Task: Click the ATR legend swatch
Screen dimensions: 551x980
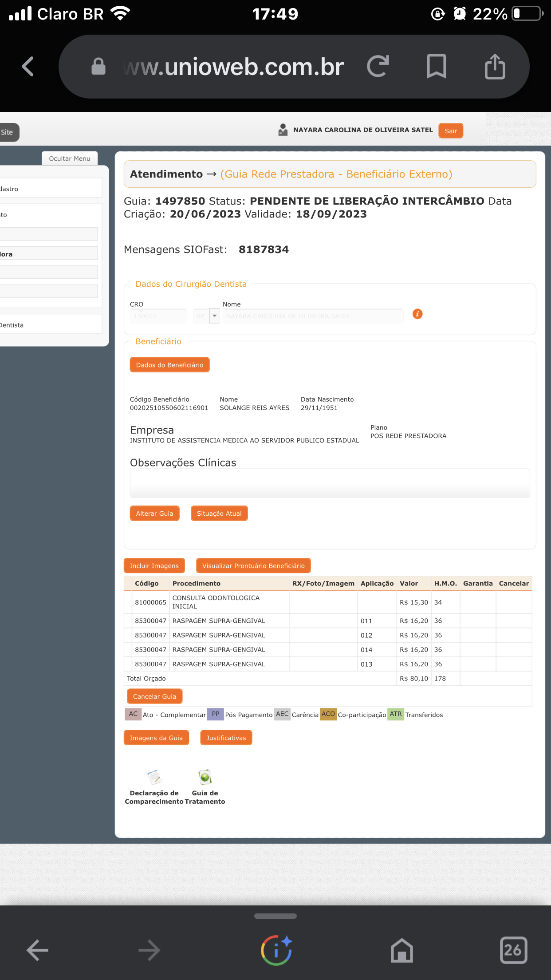Action: (x=396, y=714)
